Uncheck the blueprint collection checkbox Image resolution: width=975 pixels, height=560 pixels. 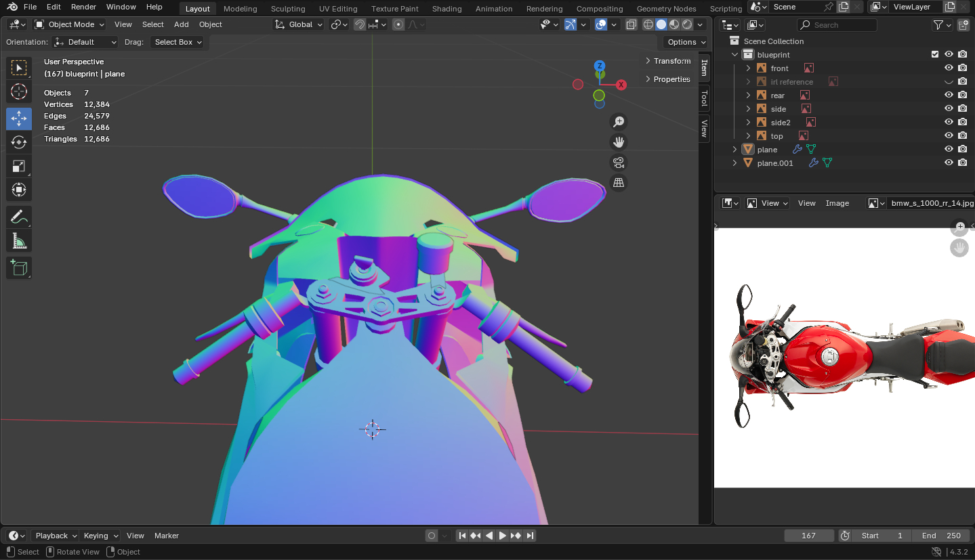click(x=935, y=54)
